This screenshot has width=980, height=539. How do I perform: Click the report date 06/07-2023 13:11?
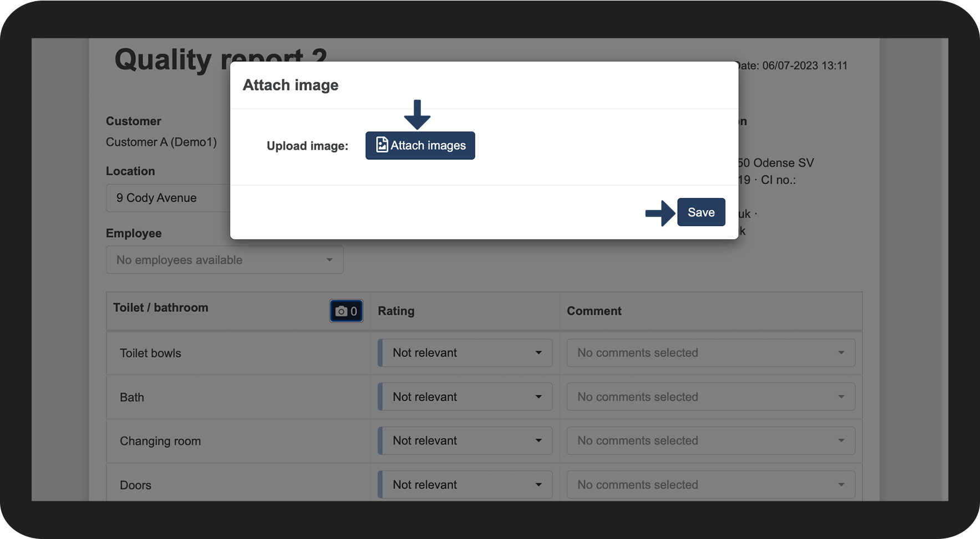(805, 66)
